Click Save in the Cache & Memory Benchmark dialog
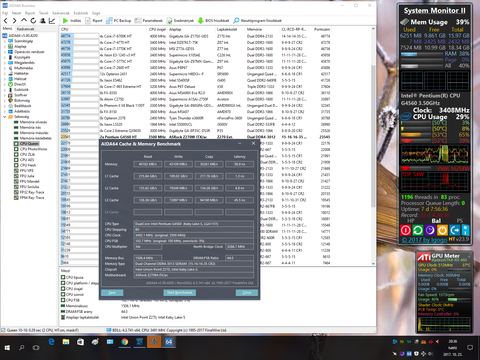The height and width of the screenshot is (360, 480). pos(112,293)
